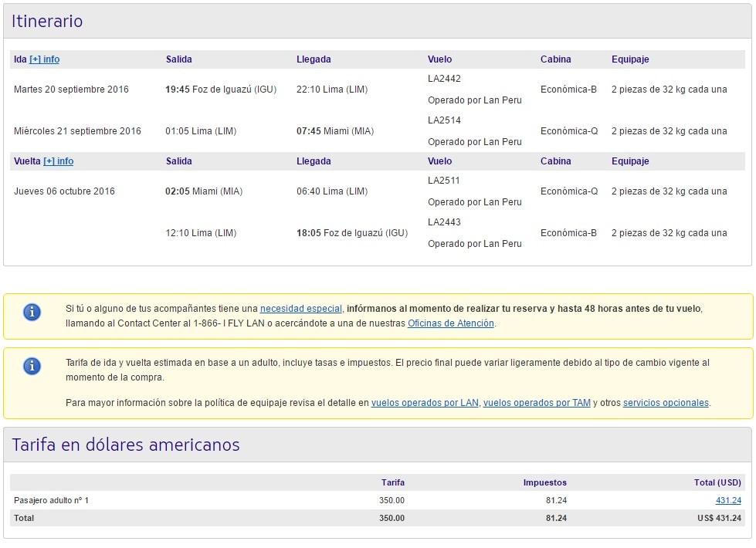The image size is (756, 548).
Task: Click the Pasajero adulto nº 1 row
Action: [x=378, y=500]
